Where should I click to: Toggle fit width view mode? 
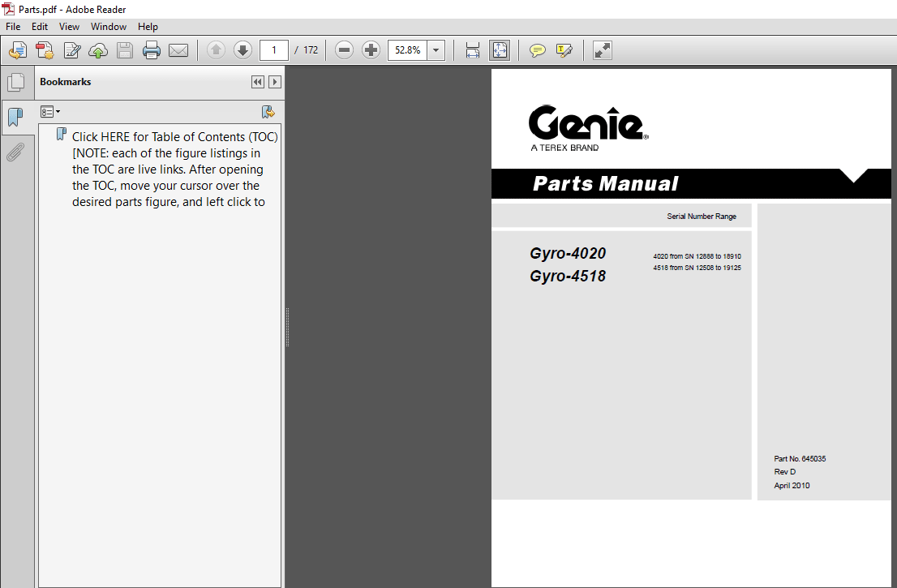point(472,49)
